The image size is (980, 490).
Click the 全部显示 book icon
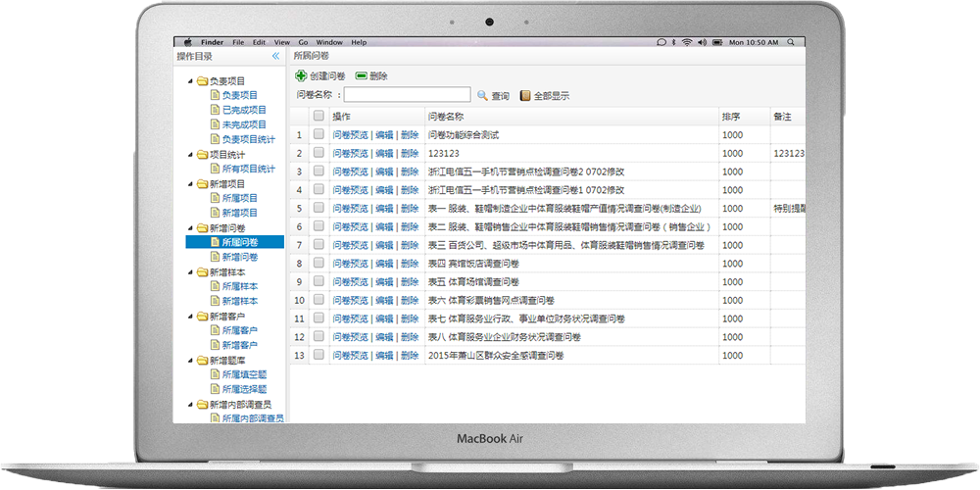[x=525, y=95]
